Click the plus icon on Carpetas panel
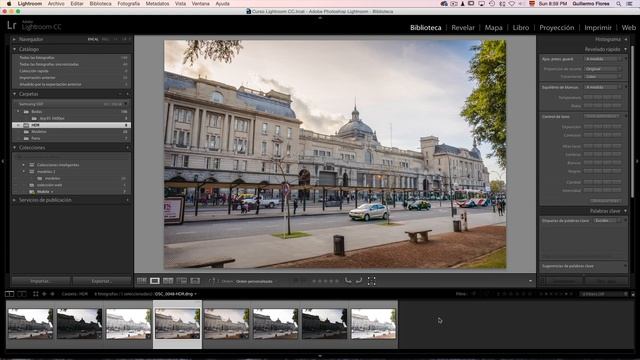640x360 pixels. 127,94
